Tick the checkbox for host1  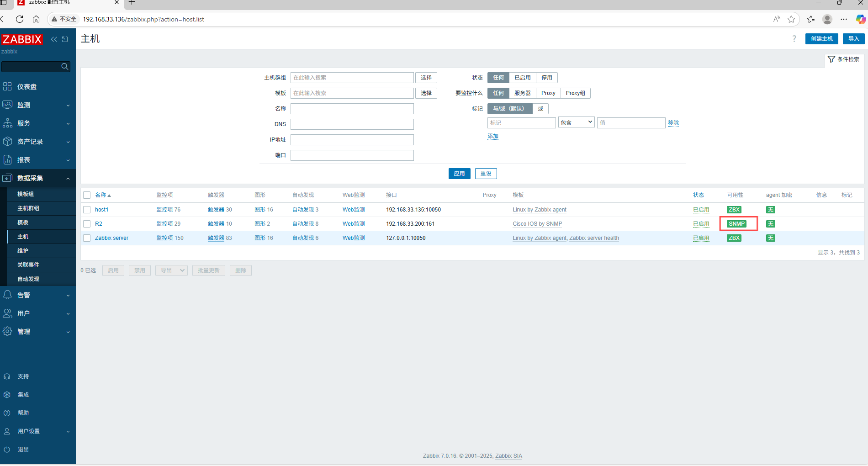point(87,210)
